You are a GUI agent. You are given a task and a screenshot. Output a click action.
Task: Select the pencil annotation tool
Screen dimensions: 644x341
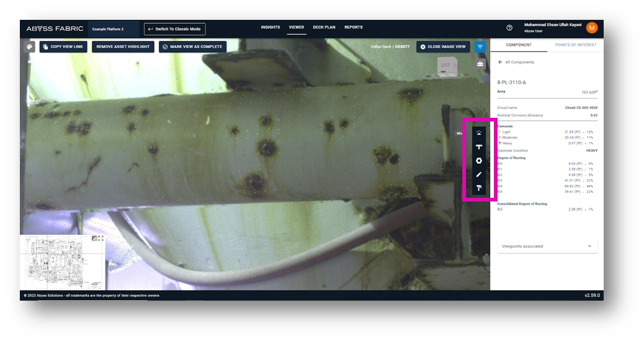pyautogui.click(x=479, y=175)
